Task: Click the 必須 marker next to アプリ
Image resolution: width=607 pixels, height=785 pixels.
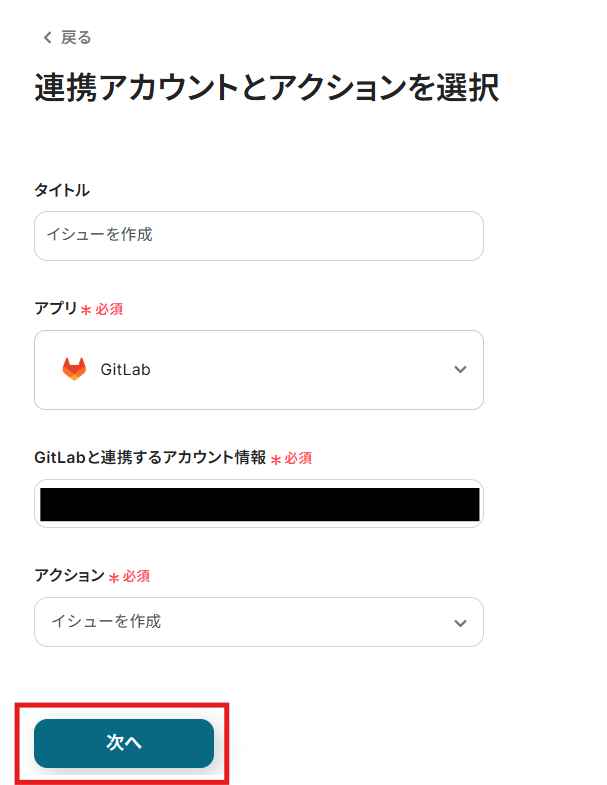Action: coord(109,310)
